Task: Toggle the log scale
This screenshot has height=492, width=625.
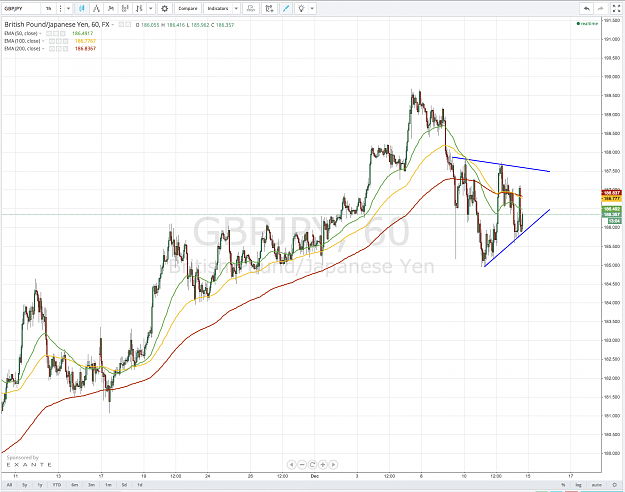Action: coord(578,485)
